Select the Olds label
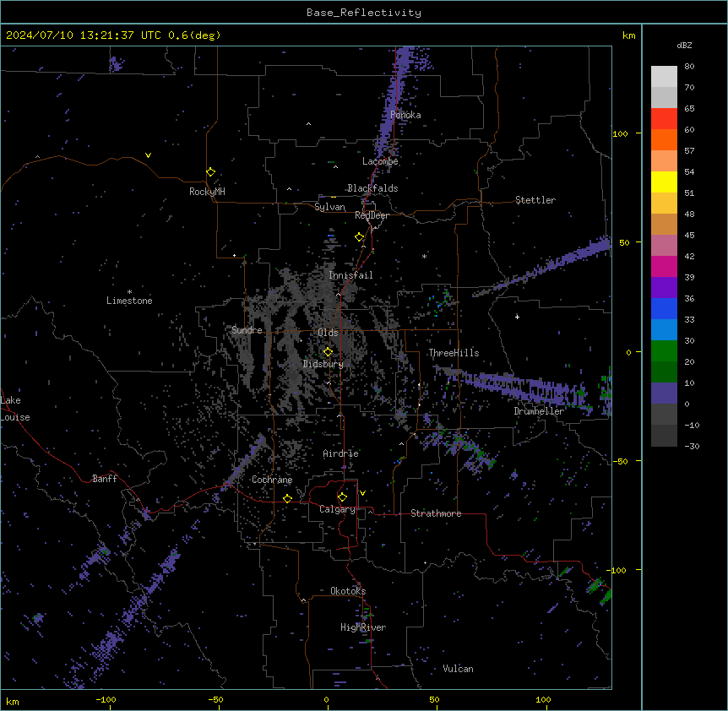This screenshot has width=728, height=711. [328, 333]
